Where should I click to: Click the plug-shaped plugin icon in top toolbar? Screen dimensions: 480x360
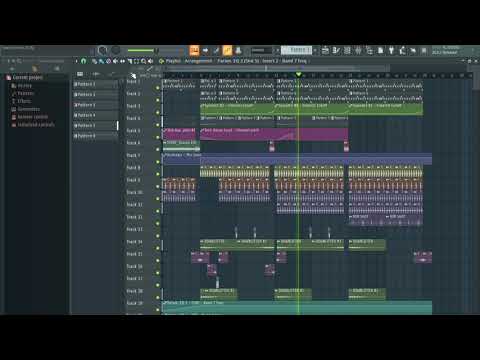click(392, 51)
